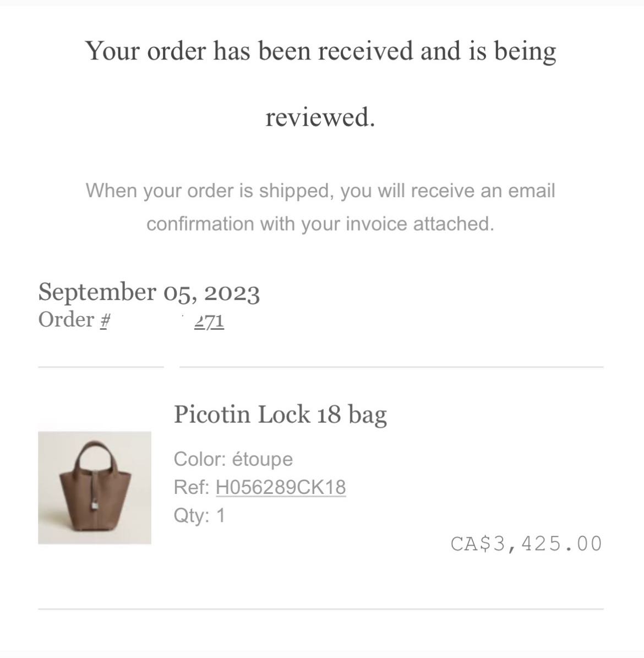
Task: Open the H056289CK18 reference link
Action: 281,487
